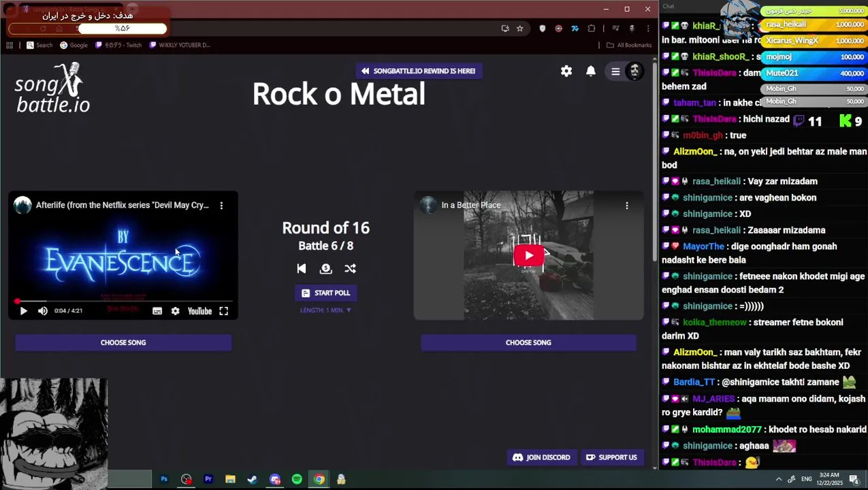Viewport: 868px width, 490px height.
Task: Click the Rock o Metal title
Action: pyautogui.click(x=338, y=94)
